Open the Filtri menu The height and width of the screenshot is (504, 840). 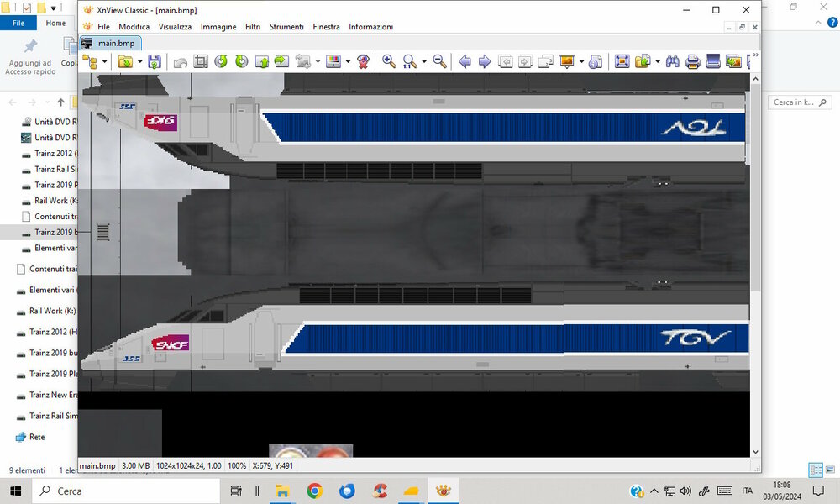coord(253,27)
